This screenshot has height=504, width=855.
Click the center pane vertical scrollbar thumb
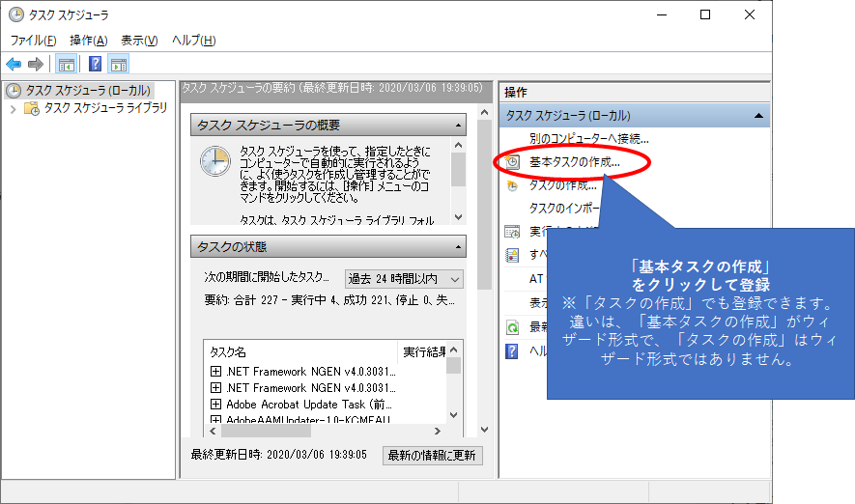[x=484, y=205]
